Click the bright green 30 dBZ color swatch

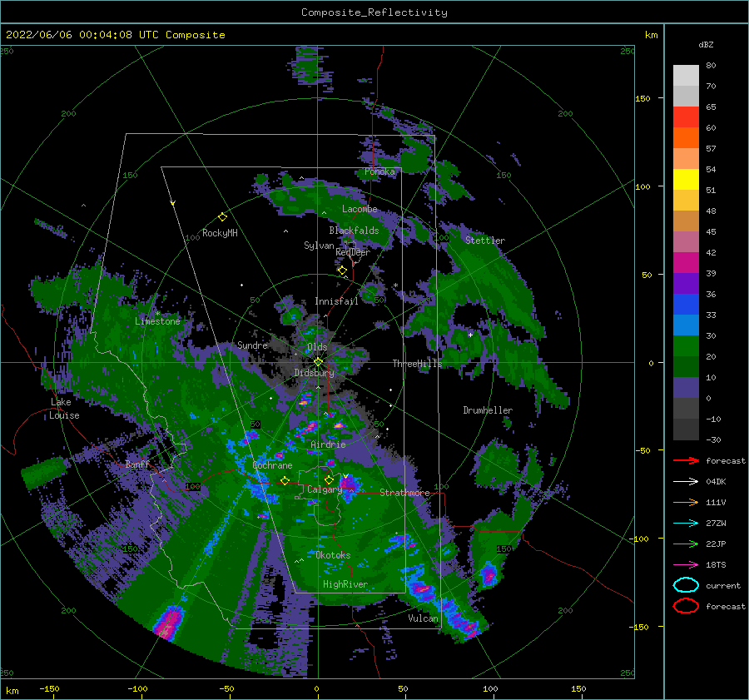tap(686, 346)
